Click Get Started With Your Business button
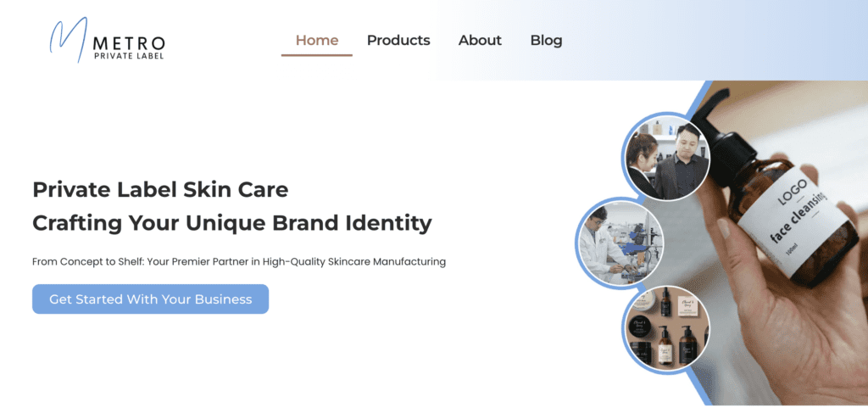868x408 pixels. [151, 299]
